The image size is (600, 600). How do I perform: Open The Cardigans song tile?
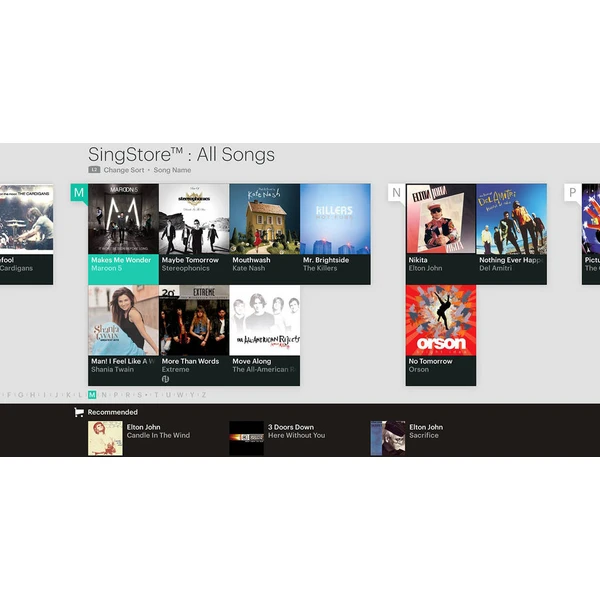click(26, 234)
